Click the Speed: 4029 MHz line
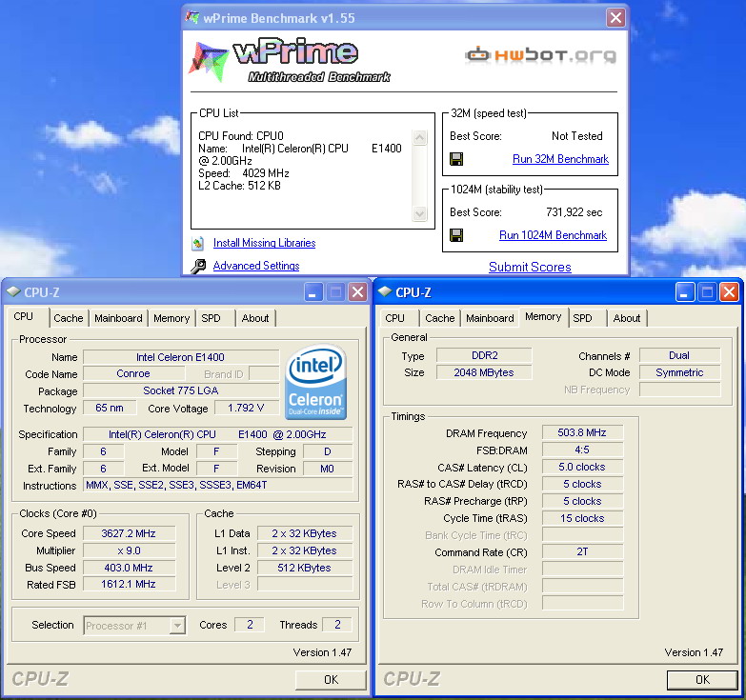746x700 pixels. (244, 173)
